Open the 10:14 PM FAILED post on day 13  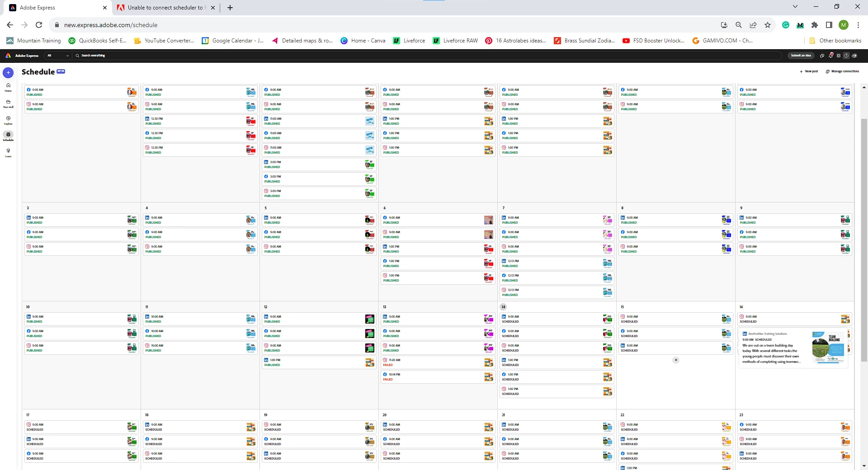point(438,377)
